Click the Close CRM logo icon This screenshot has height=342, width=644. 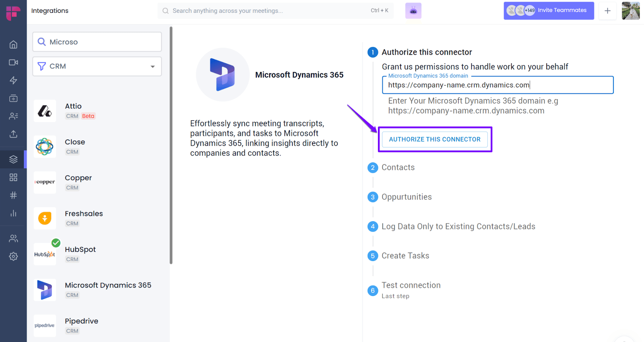45,147
